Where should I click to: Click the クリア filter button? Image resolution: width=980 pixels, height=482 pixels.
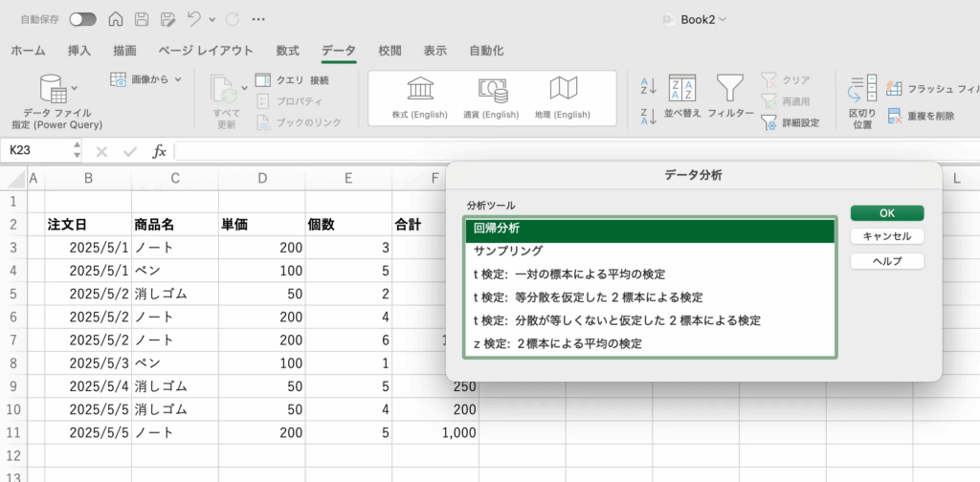(785, 80)
